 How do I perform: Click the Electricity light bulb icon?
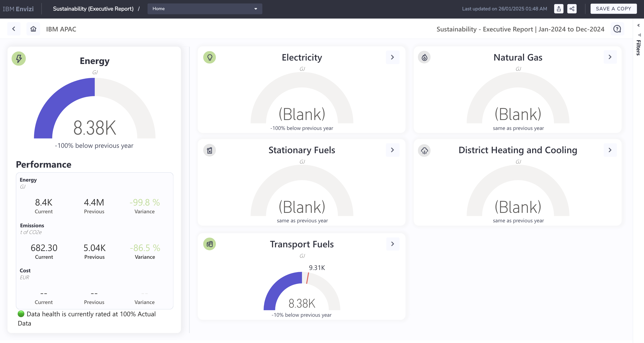point(210,58)
